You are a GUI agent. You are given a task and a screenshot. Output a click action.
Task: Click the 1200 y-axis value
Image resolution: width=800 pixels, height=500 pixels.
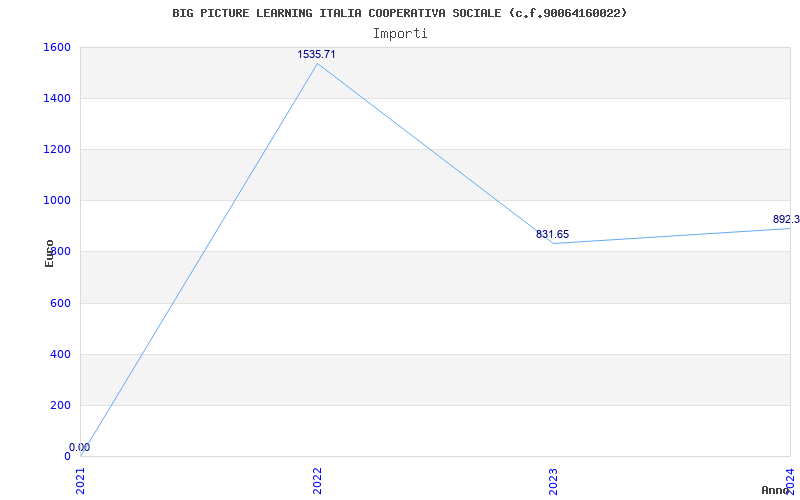(x=57, y=149)
